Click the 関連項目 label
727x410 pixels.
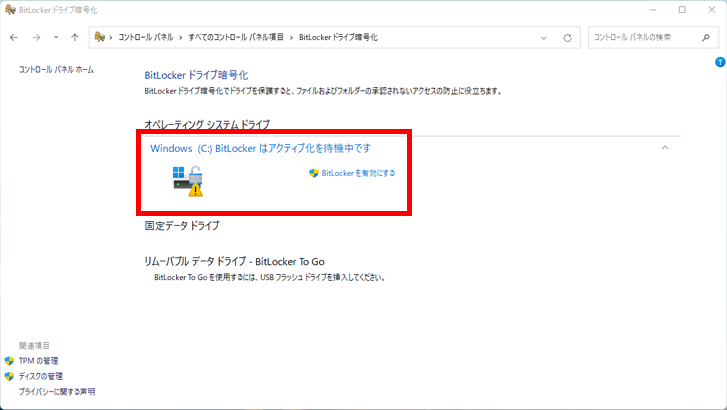click(34, 346)
